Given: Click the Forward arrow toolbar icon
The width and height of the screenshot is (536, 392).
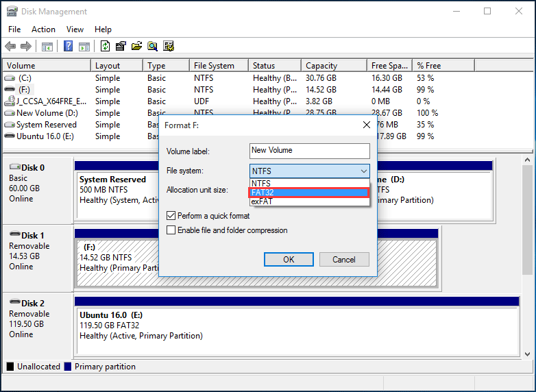Looking at the screenshot, I should pyautogui.click(x=26, y=46).
